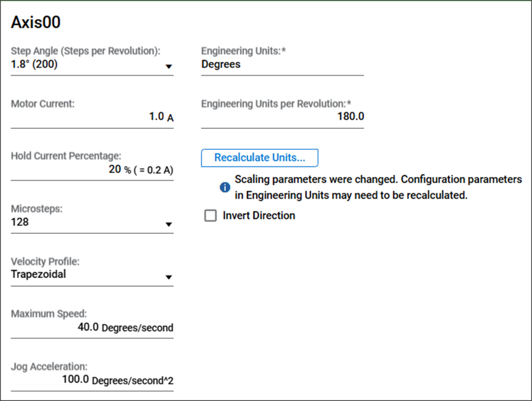Viewport: 532px width, 401px height.
Task: Choose the Trapezoidal velocity profile selection
Action: [x=39, y=274]
